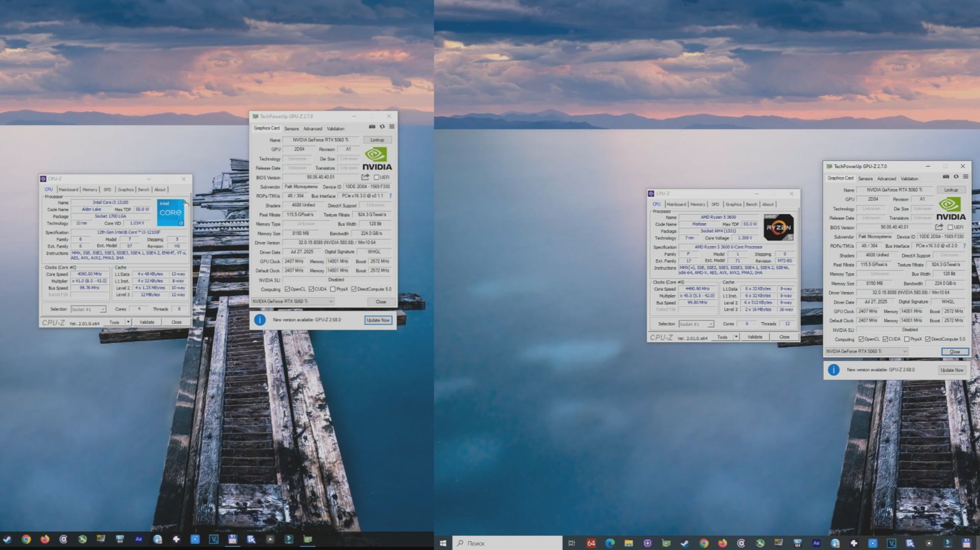Image resolution: width=980 pixels, height=550 pixels.
Task: Toggle PhysX checkbox in Intel-side GPU-Z
Action: tap(333, 289)
